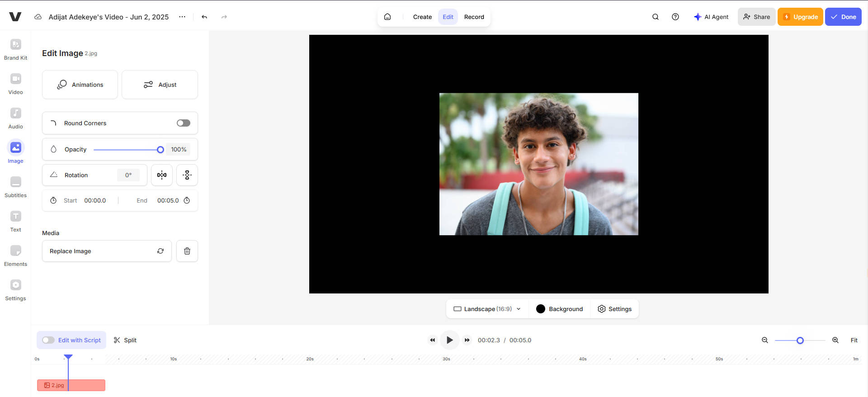Go to the home icon
The height and width of the screenshot is (397, 868).
[x=387, y=17]
